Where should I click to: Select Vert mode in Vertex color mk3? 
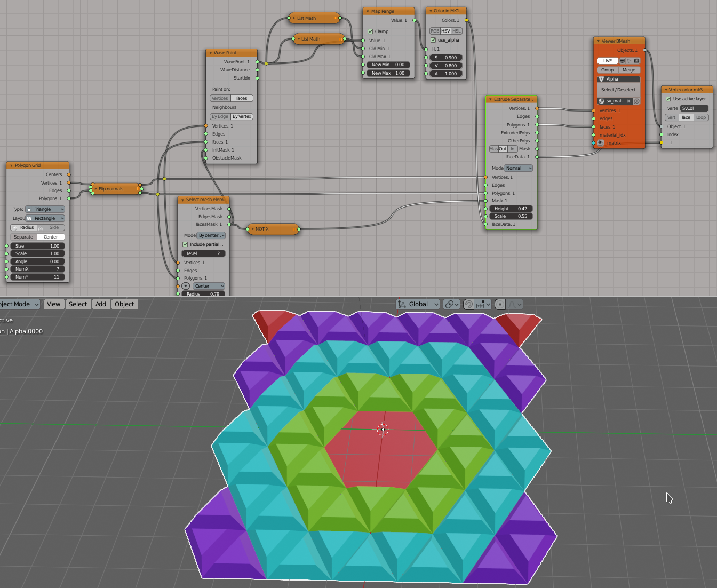(x=672, y=117)
